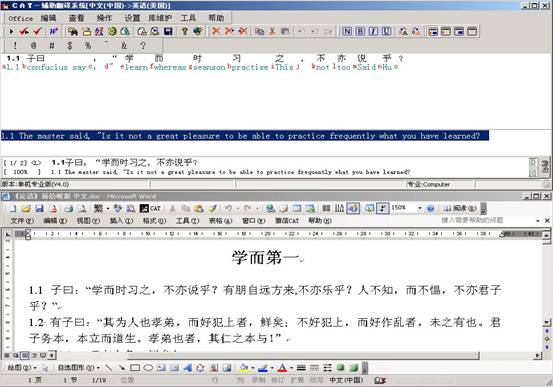
Task: Click the Word vertical scroll down arrow
Action: [x=547, y=322]
